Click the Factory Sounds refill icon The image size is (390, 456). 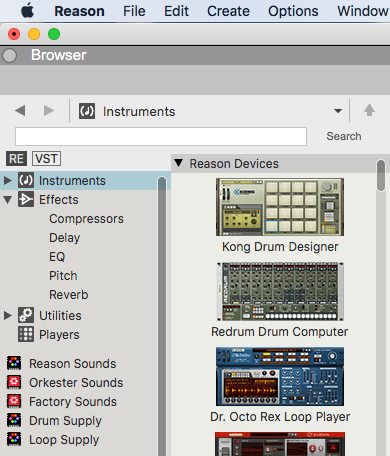point(14,401)
